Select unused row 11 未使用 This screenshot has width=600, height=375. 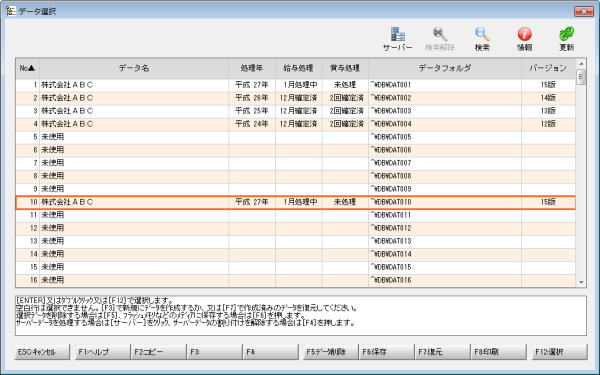coord(295,215)
